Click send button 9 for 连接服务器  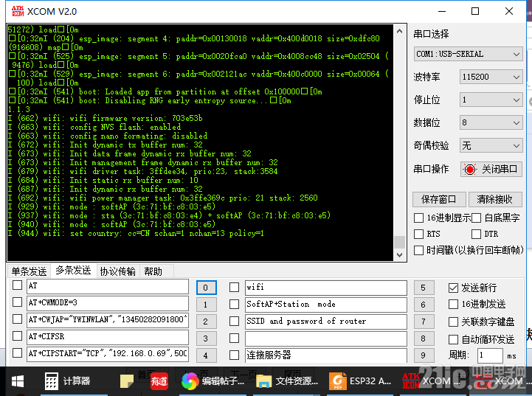pos(424,355)
